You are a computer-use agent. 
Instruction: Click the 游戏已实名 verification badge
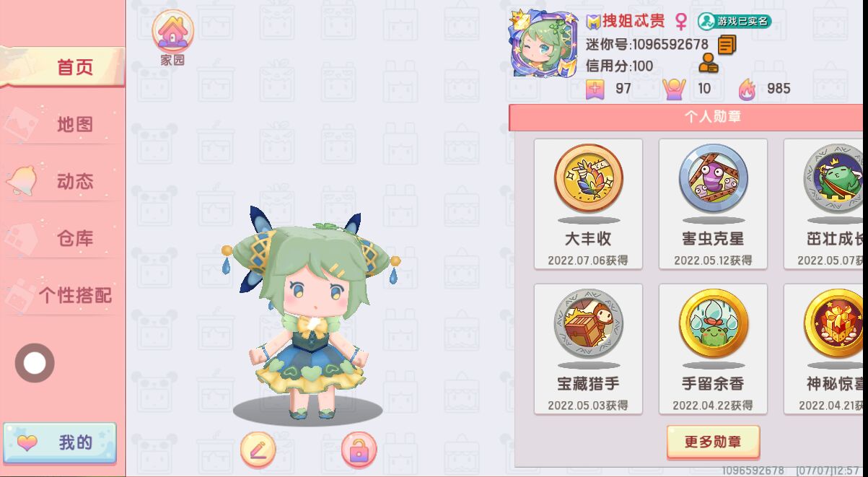click(734, 21)
